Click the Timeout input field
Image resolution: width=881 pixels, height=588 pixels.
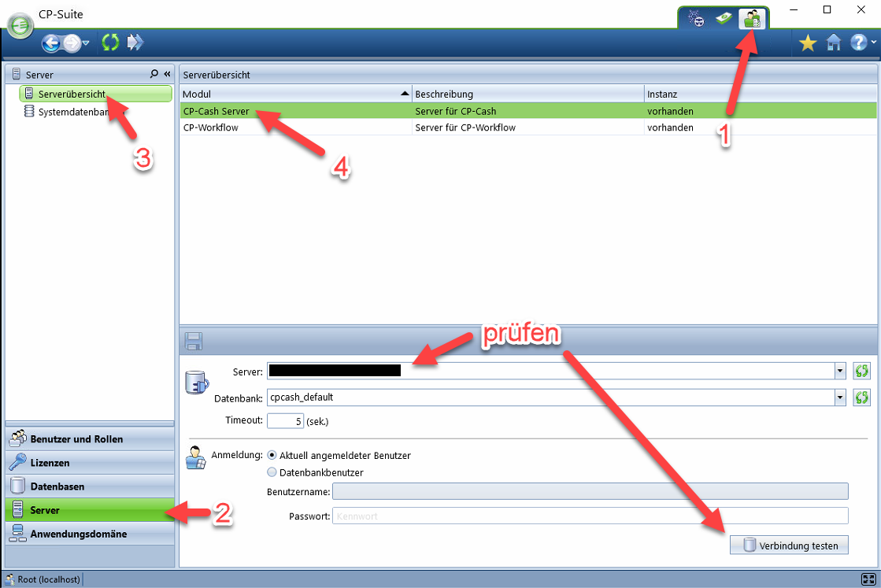tap(284, 421)
